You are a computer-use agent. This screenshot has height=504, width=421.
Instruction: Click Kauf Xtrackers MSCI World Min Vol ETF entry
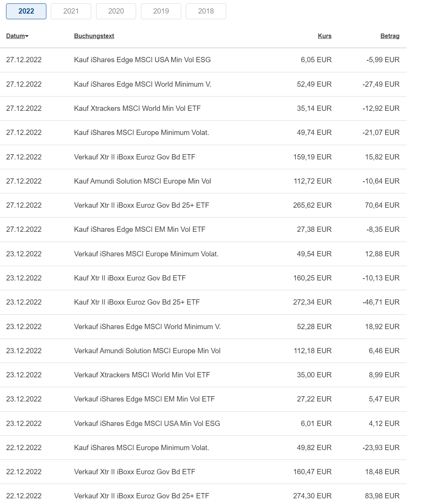click(137, 109)
